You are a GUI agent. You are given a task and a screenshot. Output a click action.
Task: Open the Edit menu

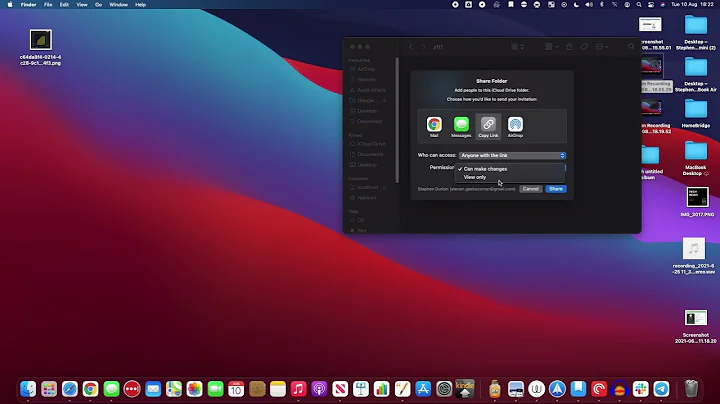pos(64,5)
